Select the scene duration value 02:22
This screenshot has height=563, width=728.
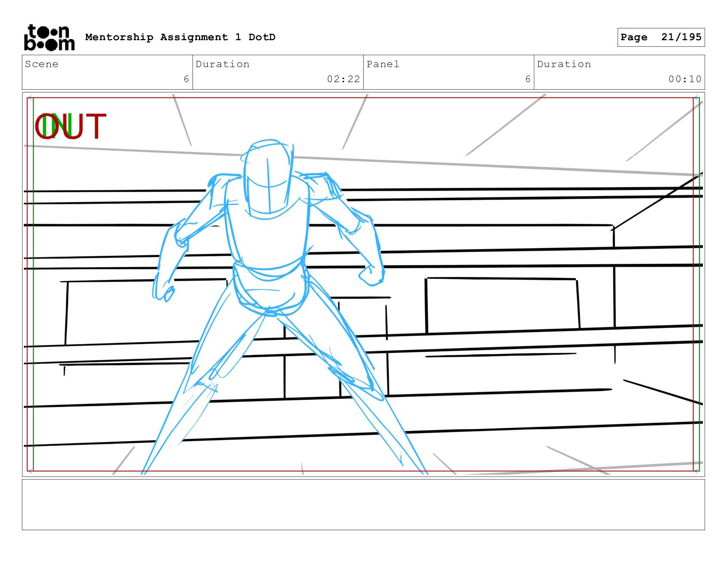343,79
